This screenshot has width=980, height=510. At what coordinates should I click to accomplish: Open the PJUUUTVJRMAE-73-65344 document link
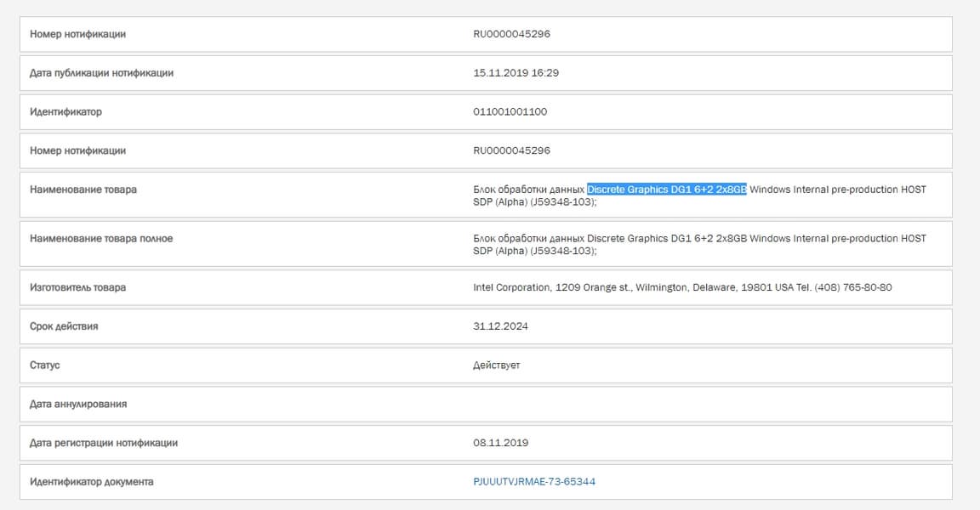click(x=534, y=482)
